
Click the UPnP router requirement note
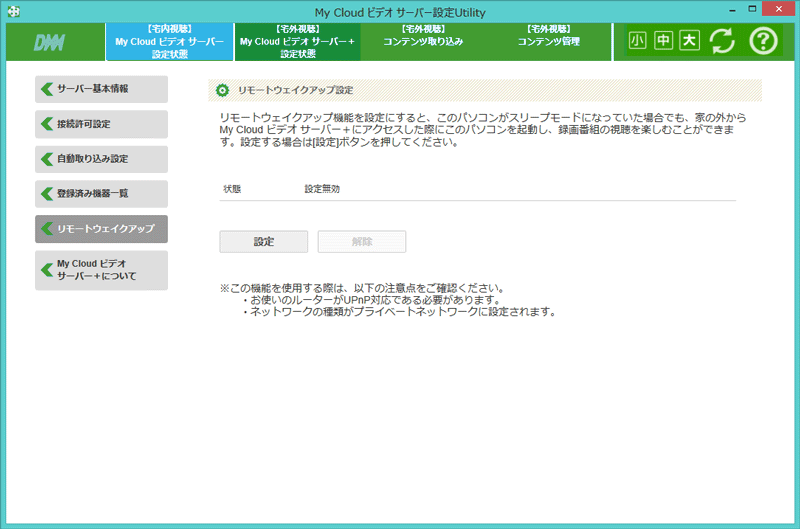pos(371,300)
